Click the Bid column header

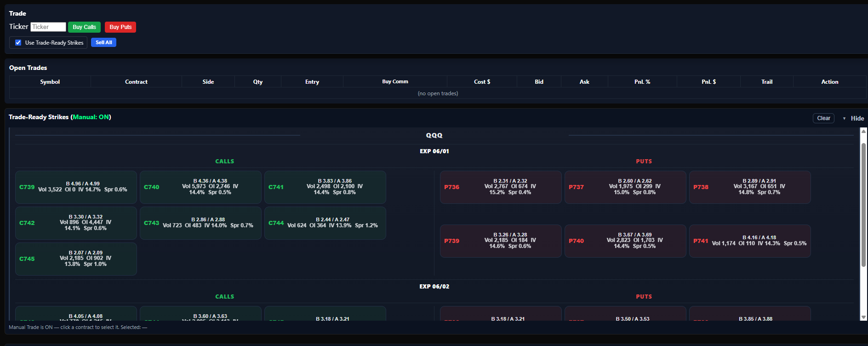[539, 82]
